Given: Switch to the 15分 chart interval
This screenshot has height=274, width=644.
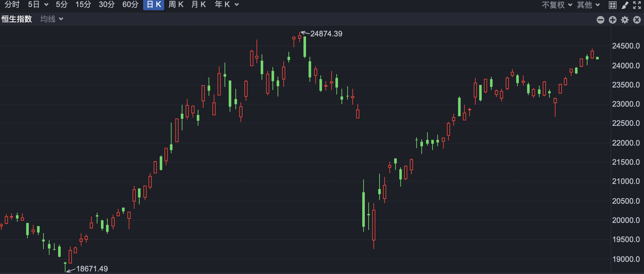Looking at the screenshot, I should (x=83, y=4).
